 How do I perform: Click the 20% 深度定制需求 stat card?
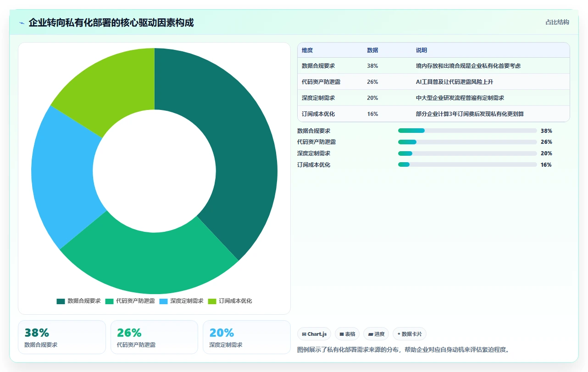247,337
